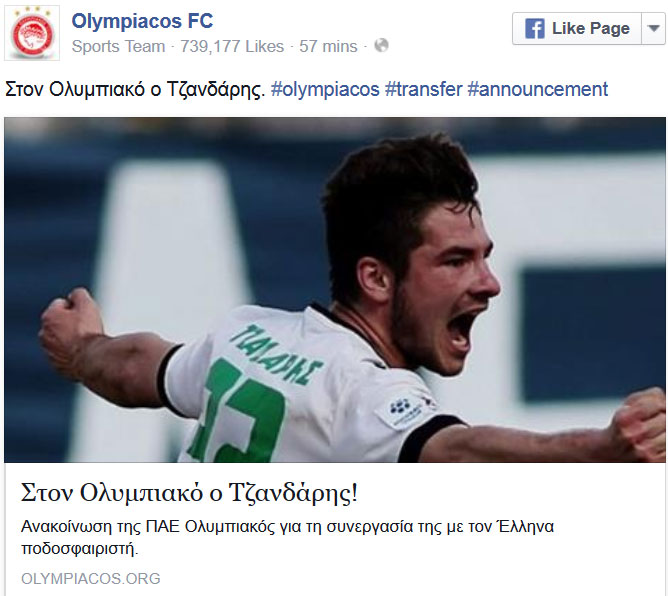Click the post caption Στον Ολυμπιακό ο Τζανδάρης.
The width and height of the screenshot is (668, 596).
point(135,89)
